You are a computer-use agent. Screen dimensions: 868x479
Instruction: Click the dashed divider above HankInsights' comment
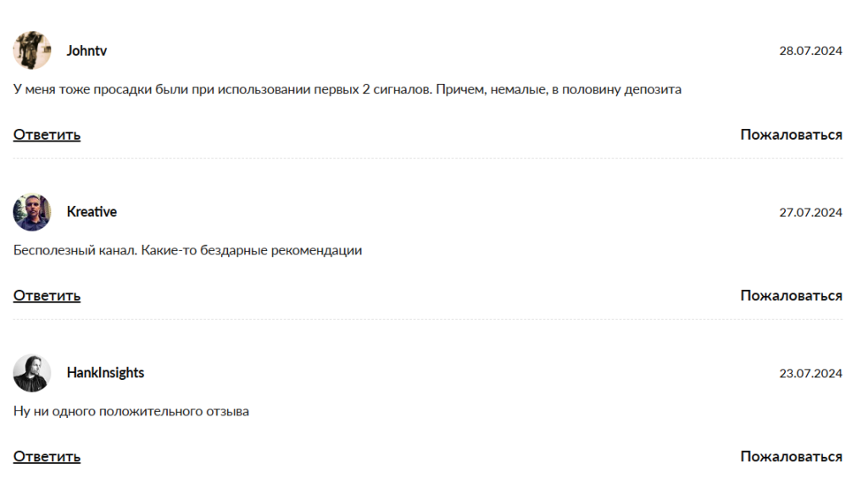pos(428,320)
